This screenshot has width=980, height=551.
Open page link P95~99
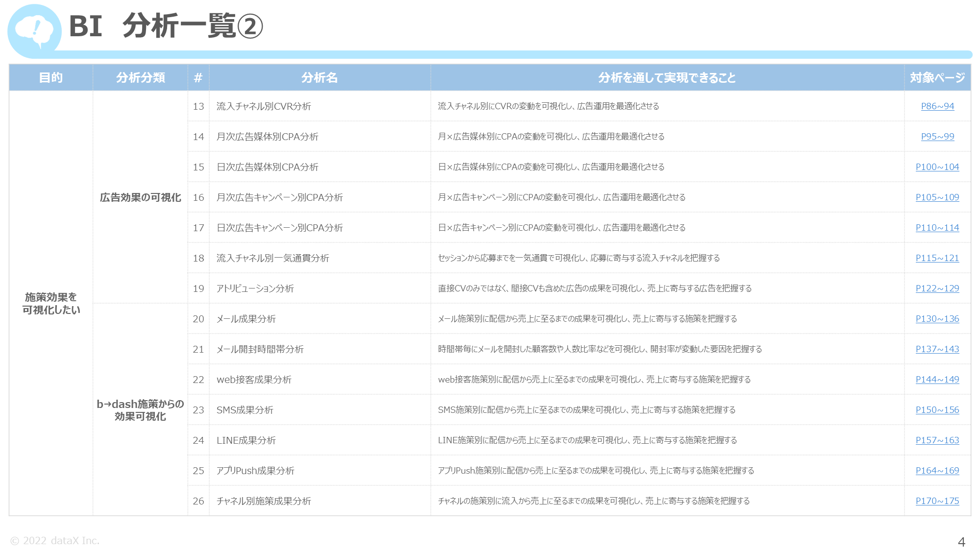pyautogui.click(x=937, y=137)
